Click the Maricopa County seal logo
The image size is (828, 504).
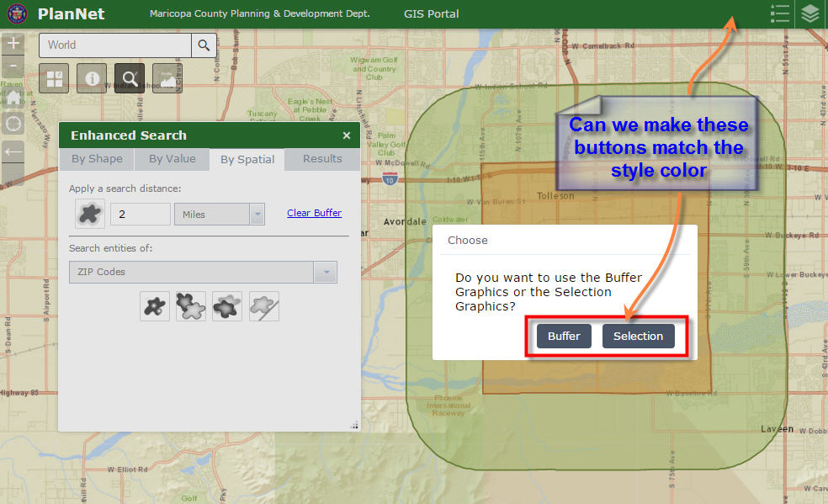point(17,13)
